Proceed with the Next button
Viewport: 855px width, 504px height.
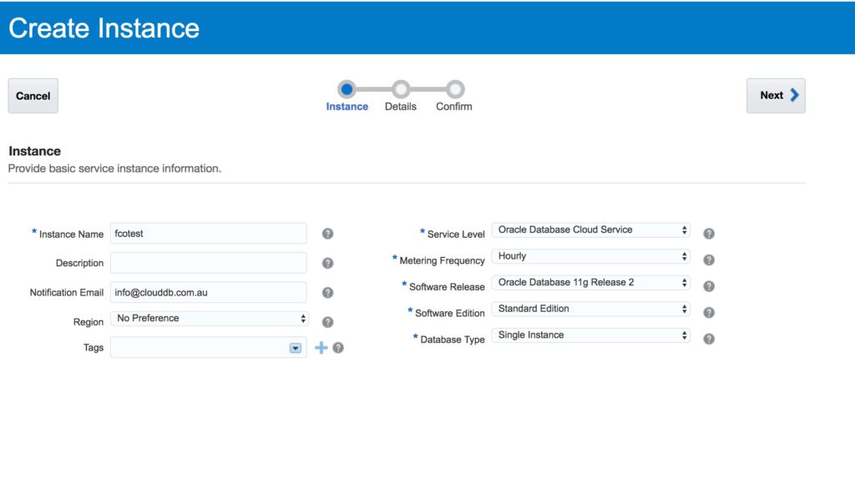click(776, 96)
